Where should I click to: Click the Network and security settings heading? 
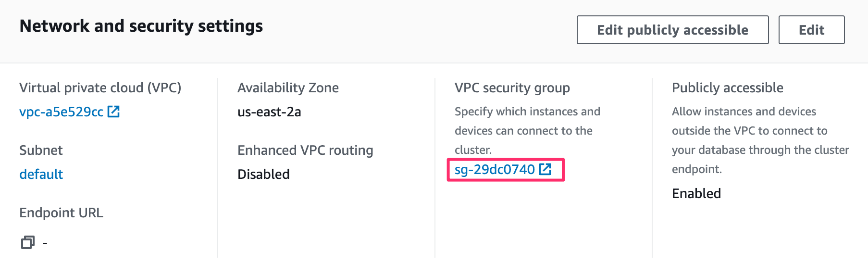[141, 26]
